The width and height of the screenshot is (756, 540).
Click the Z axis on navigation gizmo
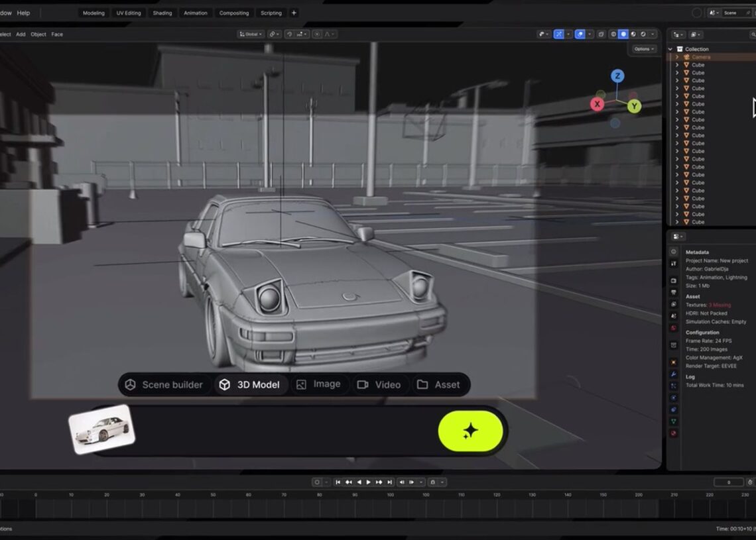pyautogui.click(x=617, y=76)
